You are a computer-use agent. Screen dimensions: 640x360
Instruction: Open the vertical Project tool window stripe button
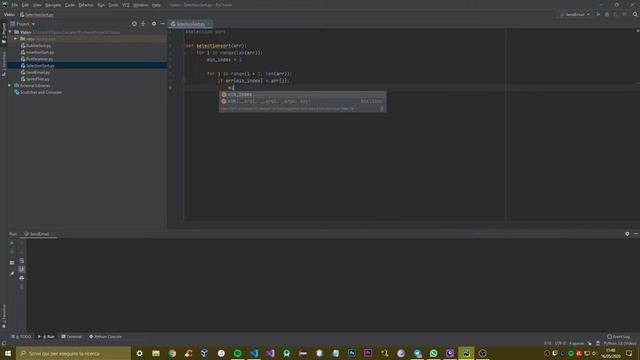[x=4, y=33]
